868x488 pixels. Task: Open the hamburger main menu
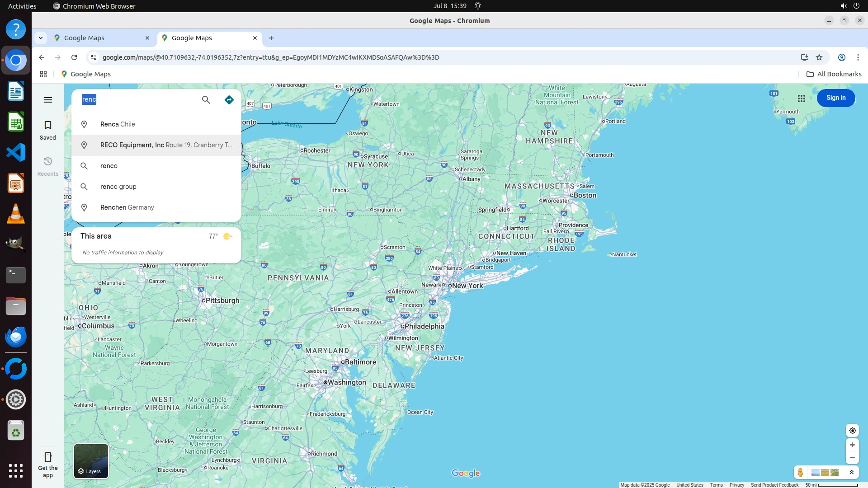click(48, 100)
